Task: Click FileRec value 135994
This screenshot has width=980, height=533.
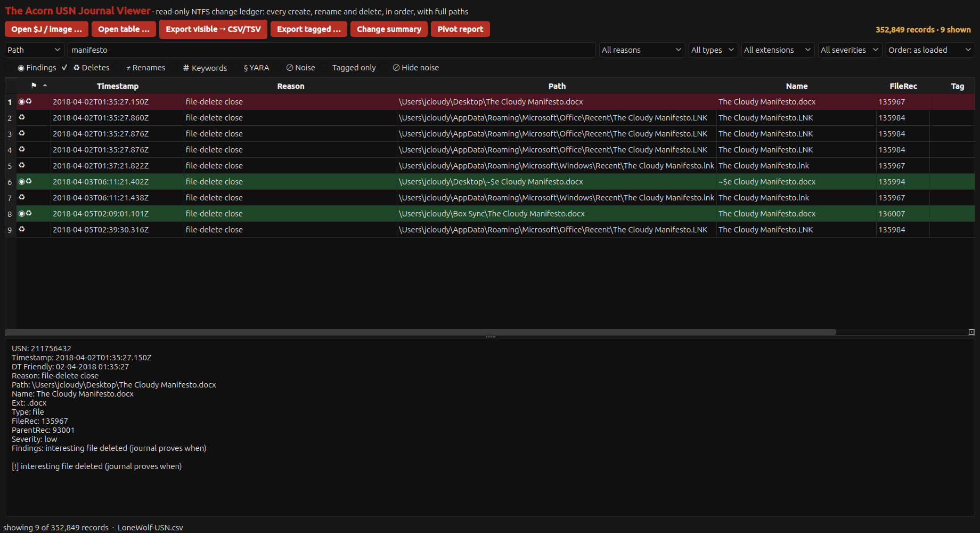Action: (x=892, y=182)
